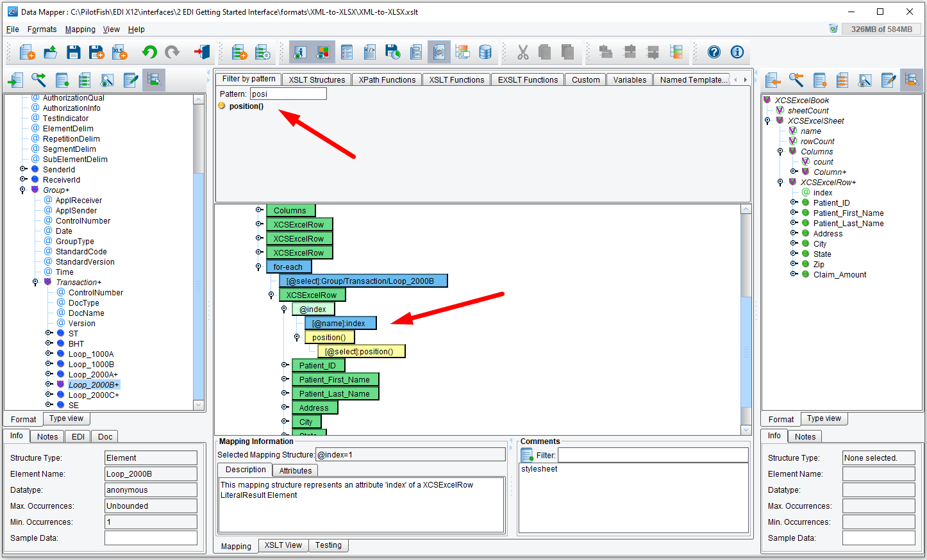Click the garbage collection icon beside memory bar

tap(833, 29)
